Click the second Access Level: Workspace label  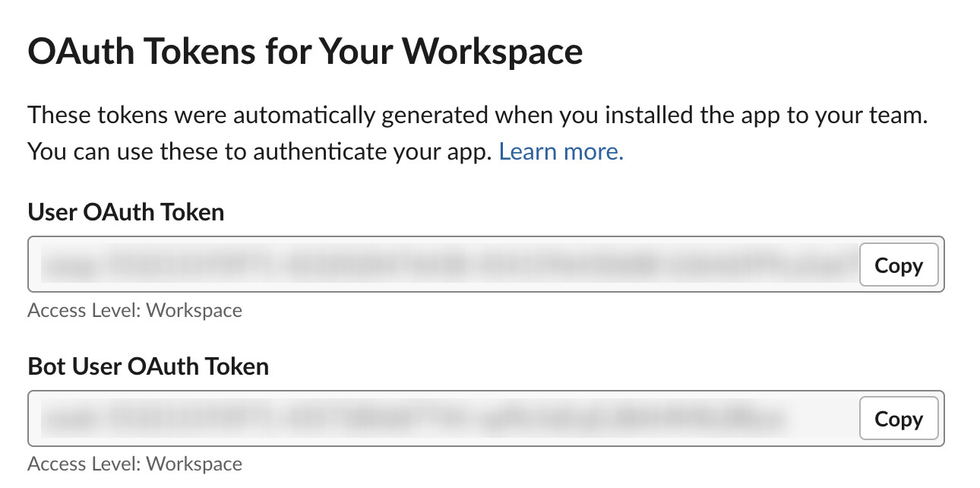tap(134, 464)
